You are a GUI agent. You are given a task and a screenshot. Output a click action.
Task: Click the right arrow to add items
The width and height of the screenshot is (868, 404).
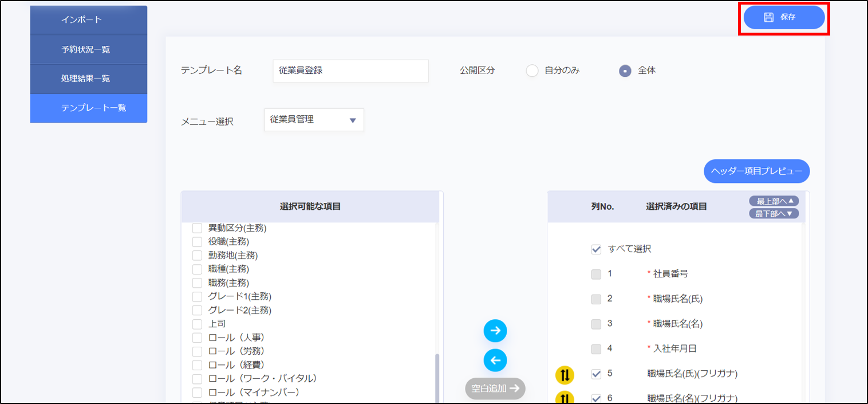coord(495,331)
